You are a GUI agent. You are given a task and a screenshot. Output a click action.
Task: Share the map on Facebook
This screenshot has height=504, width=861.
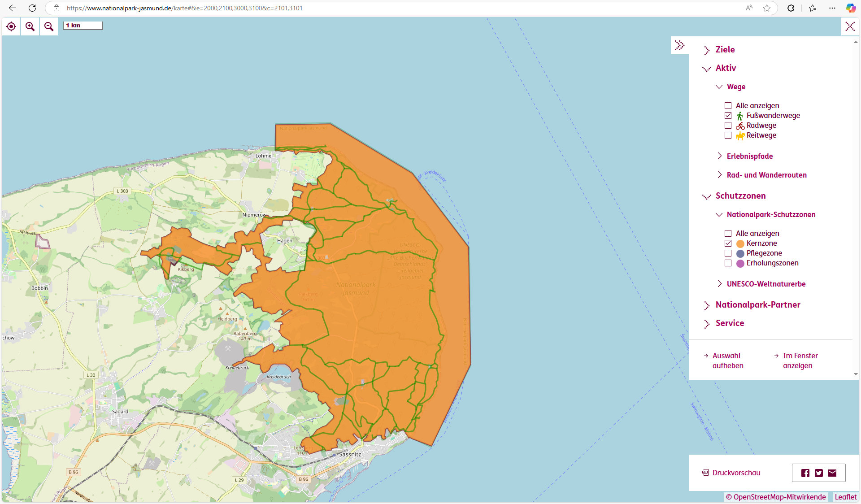tap(805, 473)
